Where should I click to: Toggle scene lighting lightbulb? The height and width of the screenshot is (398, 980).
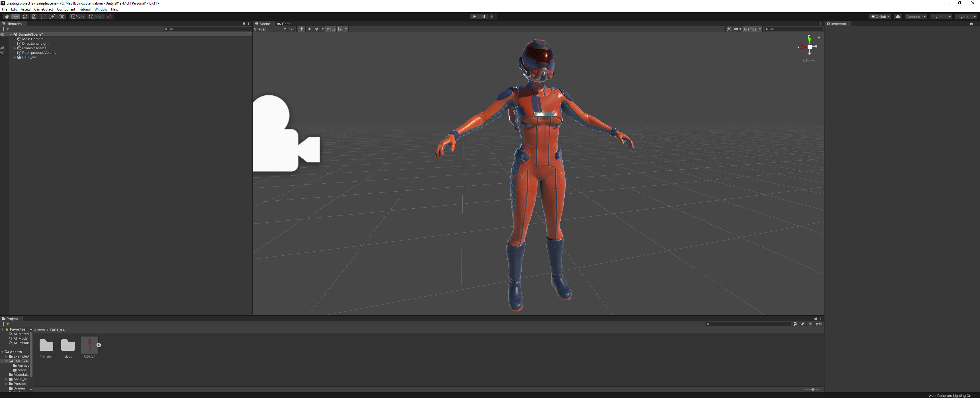302,29
